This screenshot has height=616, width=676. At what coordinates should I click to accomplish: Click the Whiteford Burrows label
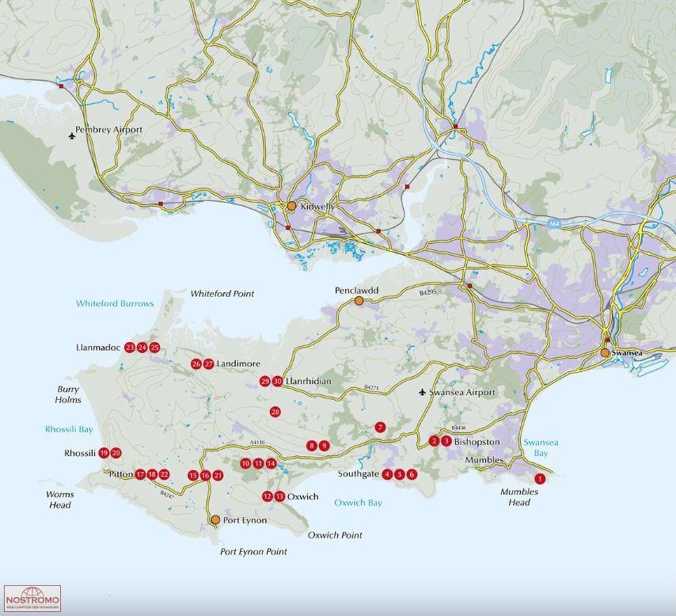[115, 304]
